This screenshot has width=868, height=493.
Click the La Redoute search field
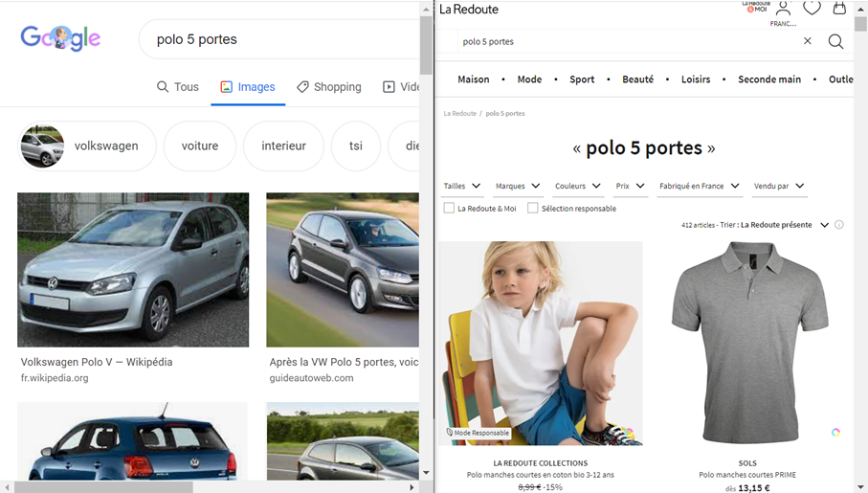pyautogui.click(x=629, y=41)
